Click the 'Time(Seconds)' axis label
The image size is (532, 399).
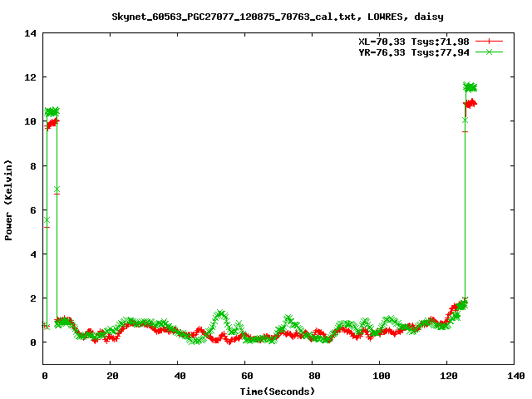click(278, 392)
